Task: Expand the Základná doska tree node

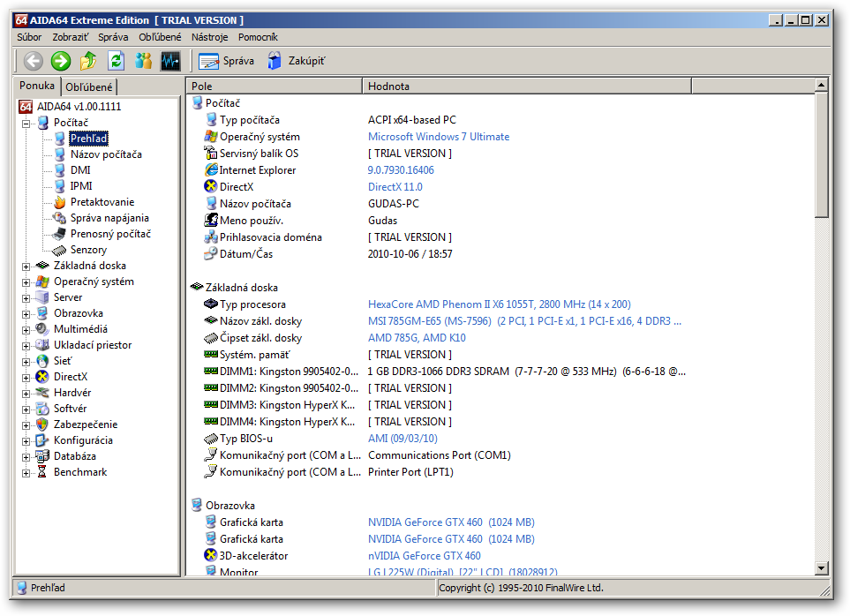Action: tap(26, 267)
